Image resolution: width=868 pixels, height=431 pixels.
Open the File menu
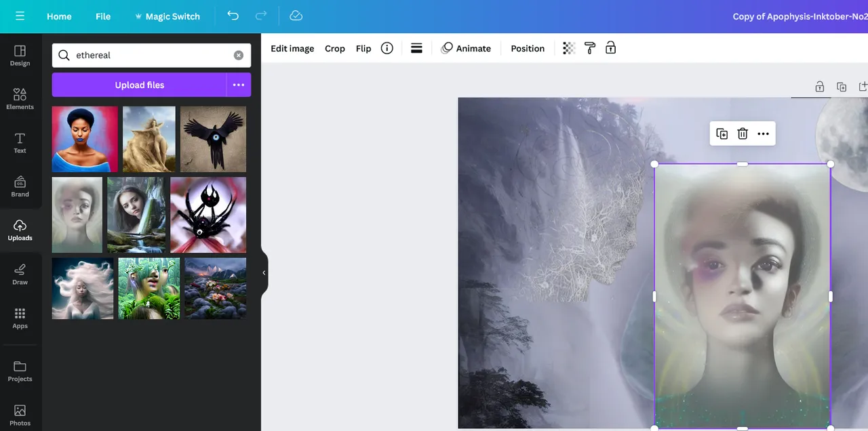pyautogui.click(x=103, y=16)
